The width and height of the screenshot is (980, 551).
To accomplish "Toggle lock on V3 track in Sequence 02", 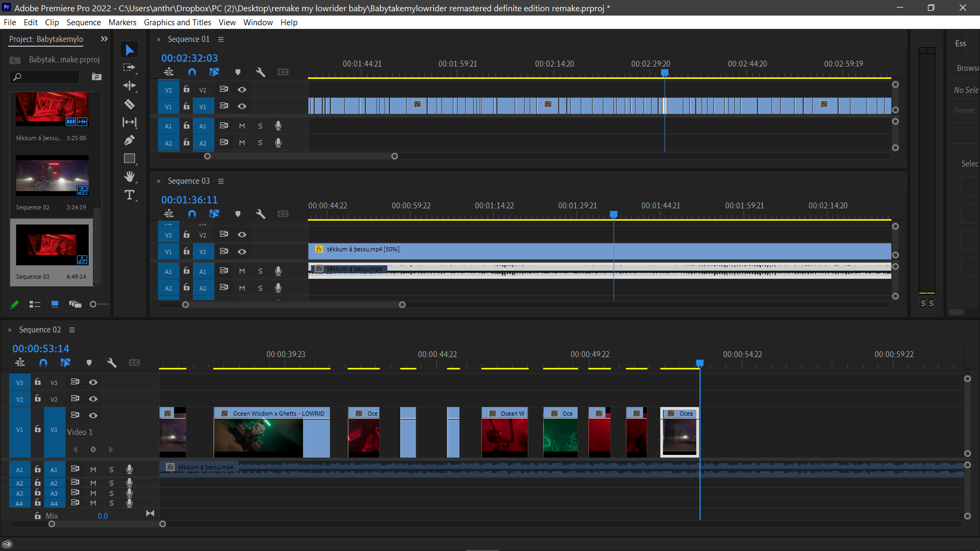I will [38, 382].
